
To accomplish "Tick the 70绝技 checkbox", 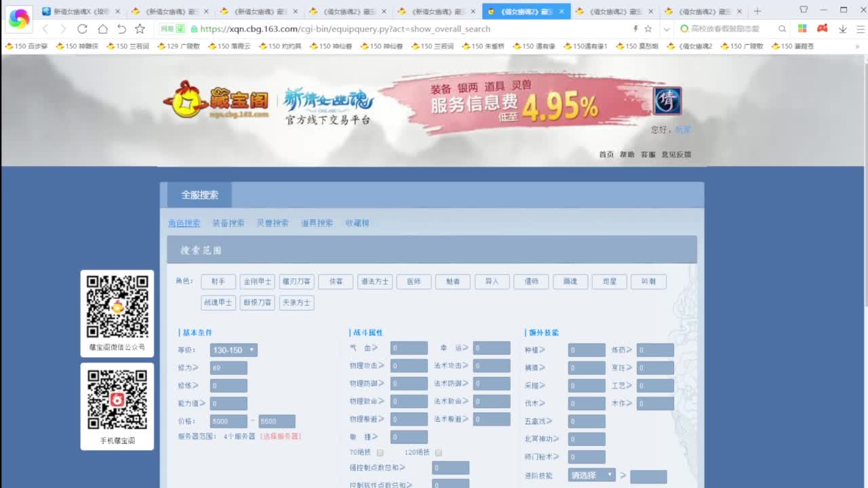I will pos(380,453).
